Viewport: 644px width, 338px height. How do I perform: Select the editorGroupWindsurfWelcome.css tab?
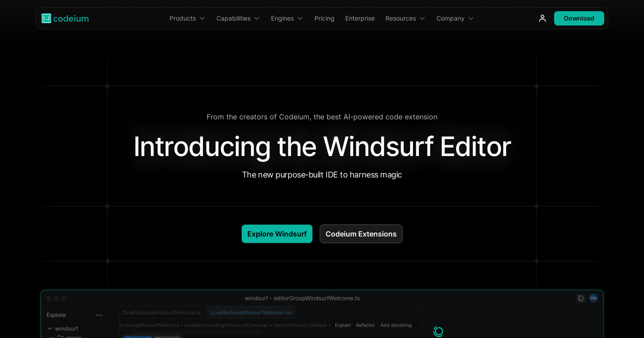click(x=251, y=313)
